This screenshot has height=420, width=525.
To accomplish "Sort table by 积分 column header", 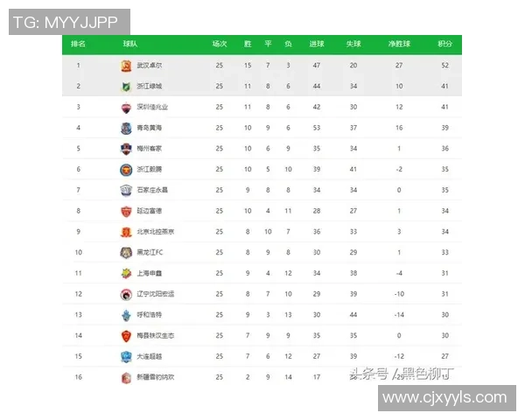I will [445, 44].
